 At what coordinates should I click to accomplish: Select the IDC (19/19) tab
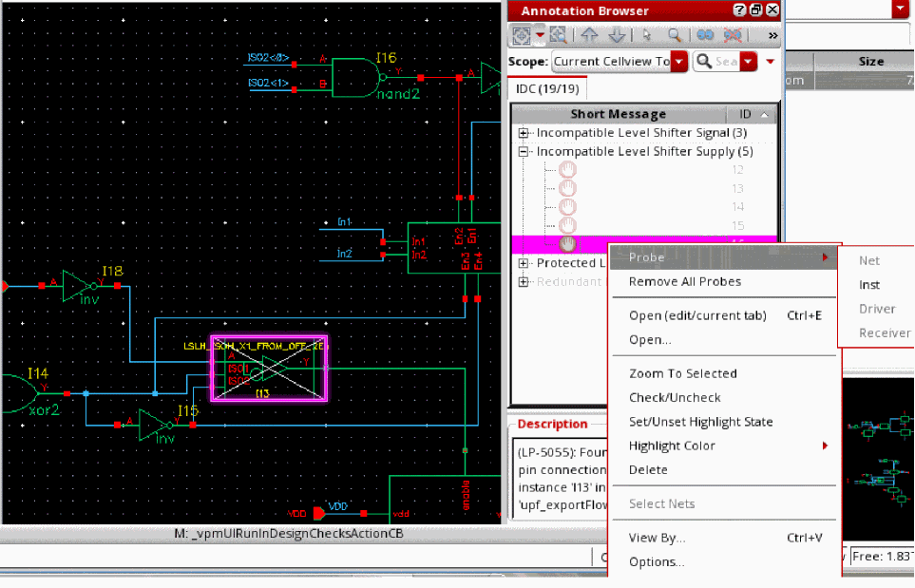pos(549,88)
